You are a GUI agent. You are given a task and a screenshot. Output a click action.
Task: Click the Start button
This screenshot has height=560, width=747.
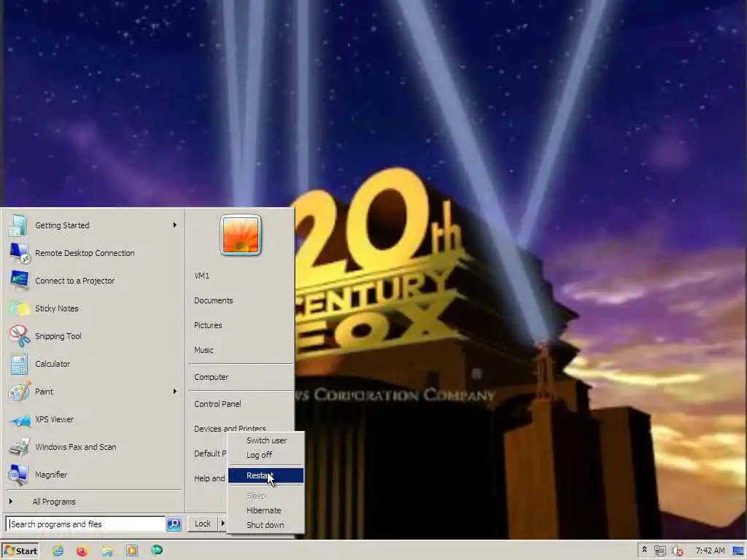(20, 551)
